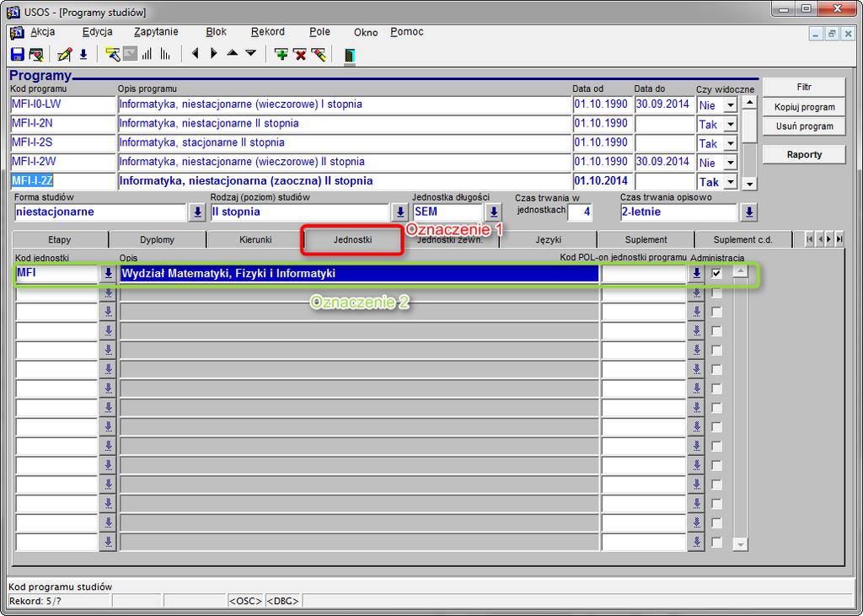Image resolution: width=863 pixels, height=616 pixels.
Task: Open Czy widoczne dropdown for MFI-I-2S
Action: pos(731,144)
